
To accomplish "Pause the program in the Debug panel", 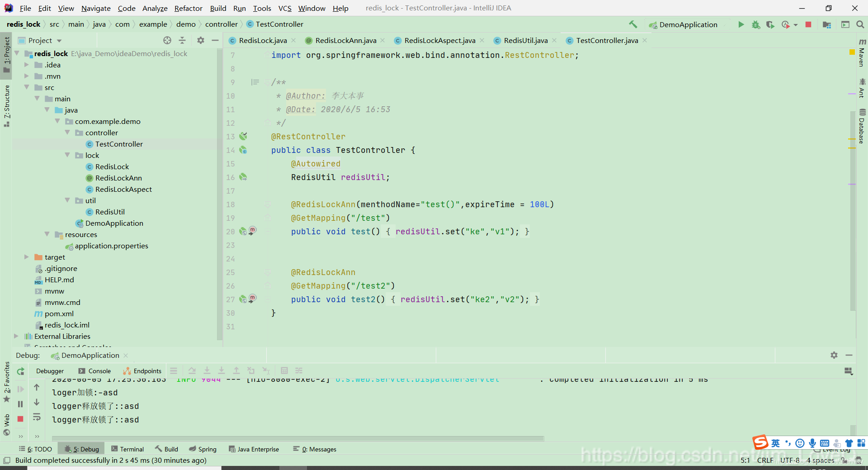I will [20, 404].
